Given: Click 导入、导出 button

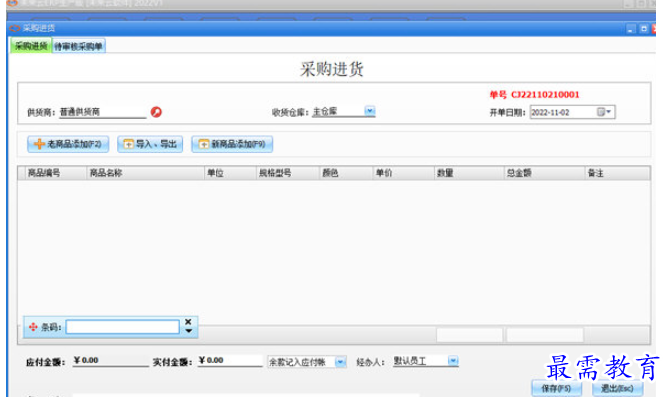Looking at the screenshot, I should (150, 144).
